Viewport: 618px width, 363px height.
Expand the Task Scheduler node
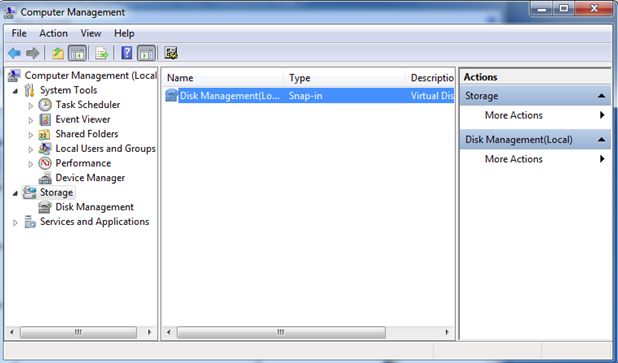[31, 105]
